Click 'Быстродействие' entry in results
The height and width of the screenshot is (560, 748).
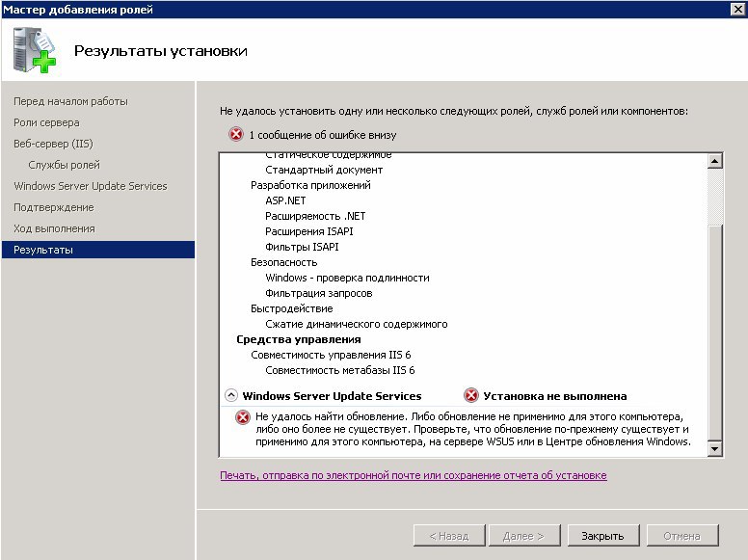tap(291, 308)
